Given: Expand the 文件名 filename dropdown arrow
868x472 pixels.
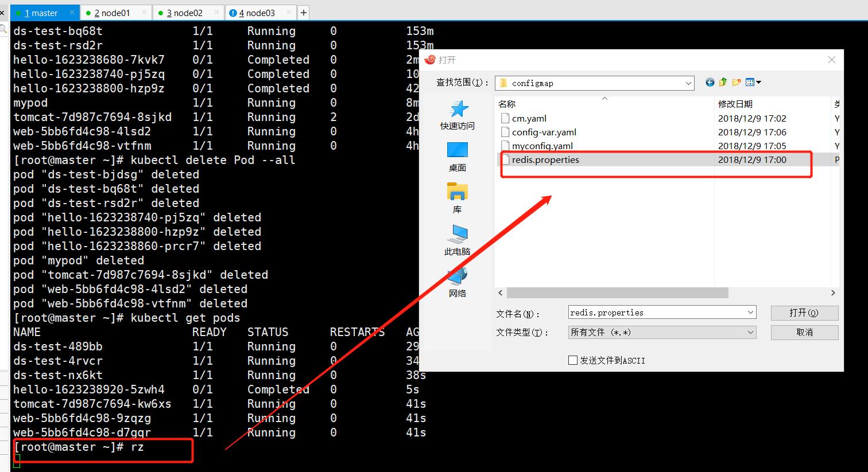Looking at the screenshot, I should 750,313.
